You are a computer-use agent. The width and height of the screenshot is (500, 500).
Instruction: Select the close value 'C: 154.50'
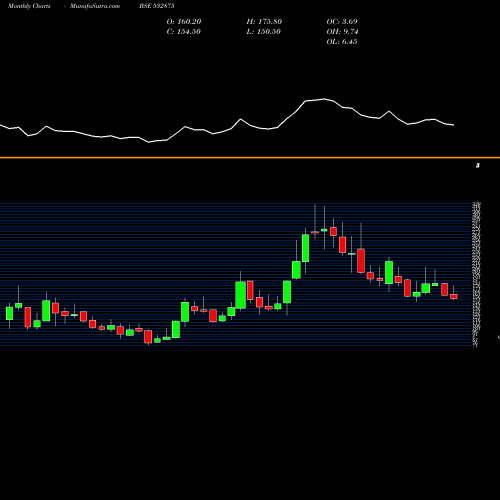(x=183, y=32)
